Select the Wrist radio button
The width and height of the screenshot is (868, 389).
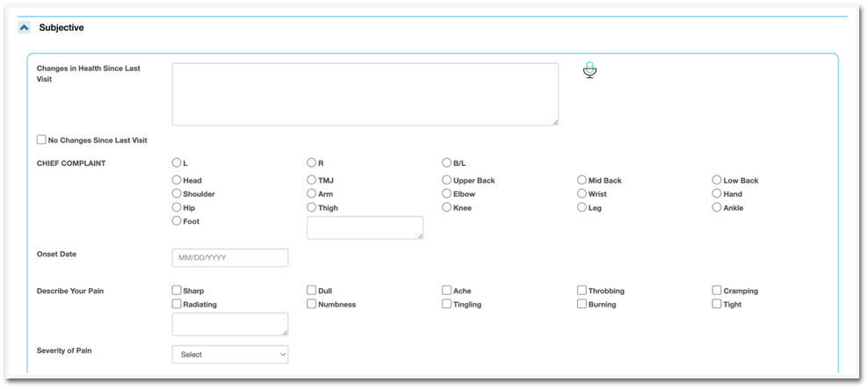click(x=582, y=193)
